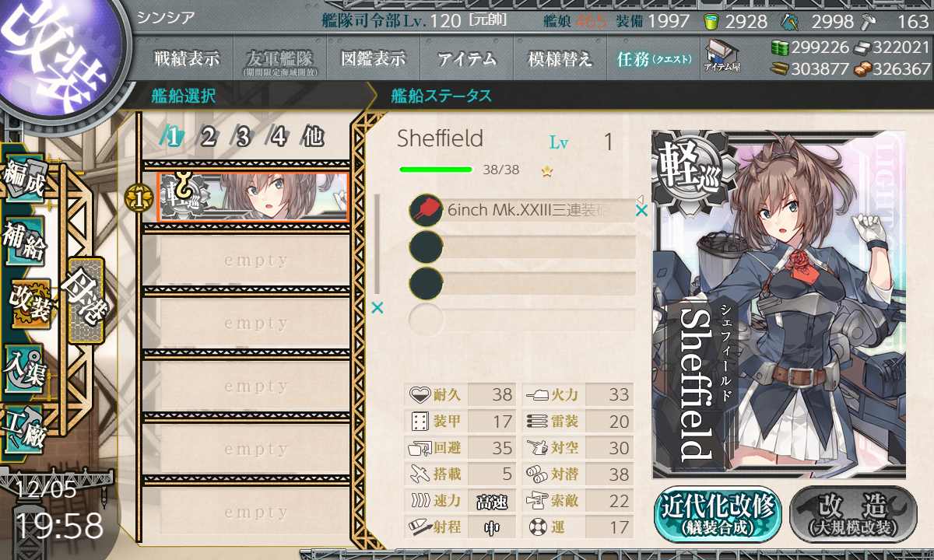This screenshot has width=934, height=560.
Task: Open the 編成 (Organize) sidebar icon
Action: (x=24, y=180)
